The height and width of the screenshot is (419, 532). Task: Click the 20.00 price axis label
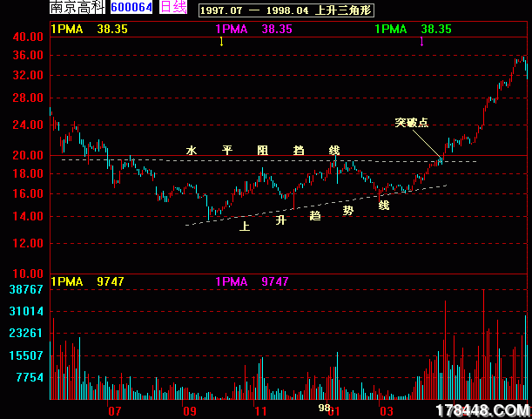[x=28, y=156]
